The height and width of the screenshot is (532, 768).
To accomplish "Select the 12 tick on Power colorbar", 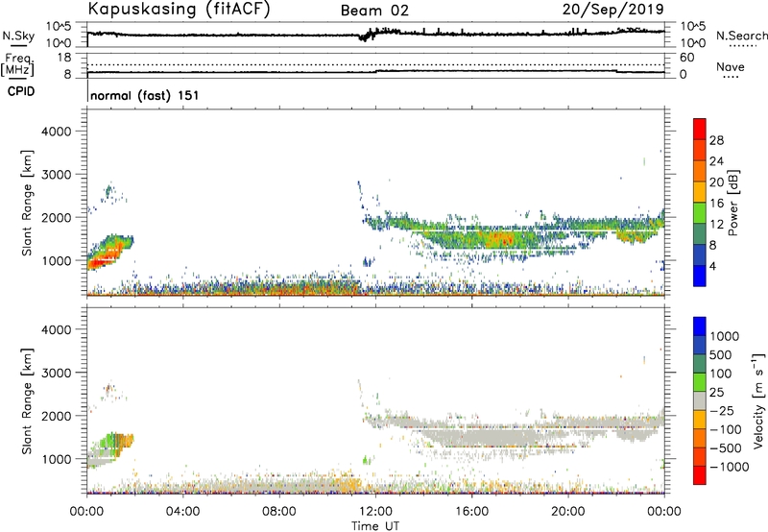I will click(x=716, y=225).
